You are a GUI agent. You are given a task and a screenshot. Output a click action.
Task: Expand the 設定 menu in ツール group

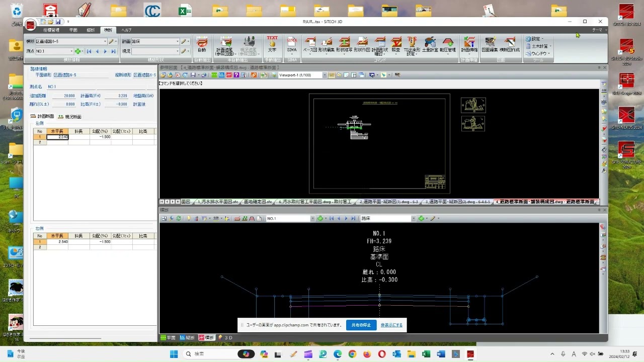pos(535,39)
